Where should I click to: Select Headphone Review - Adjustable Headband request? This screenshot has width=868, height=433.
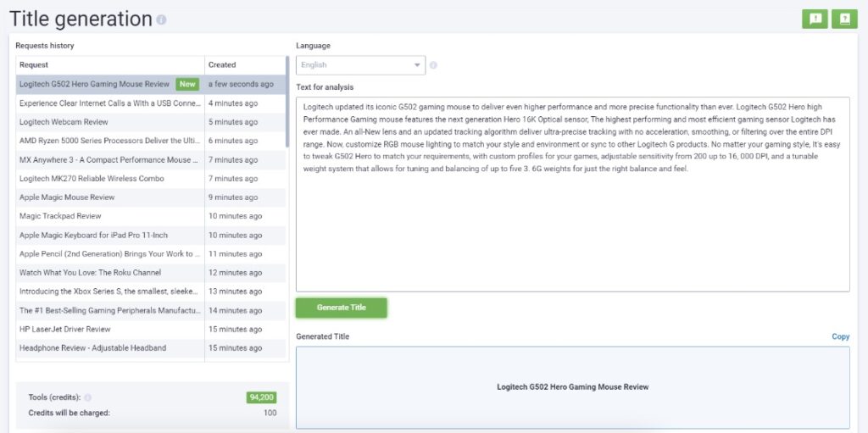pyautogui.click(x=151, y=347)
